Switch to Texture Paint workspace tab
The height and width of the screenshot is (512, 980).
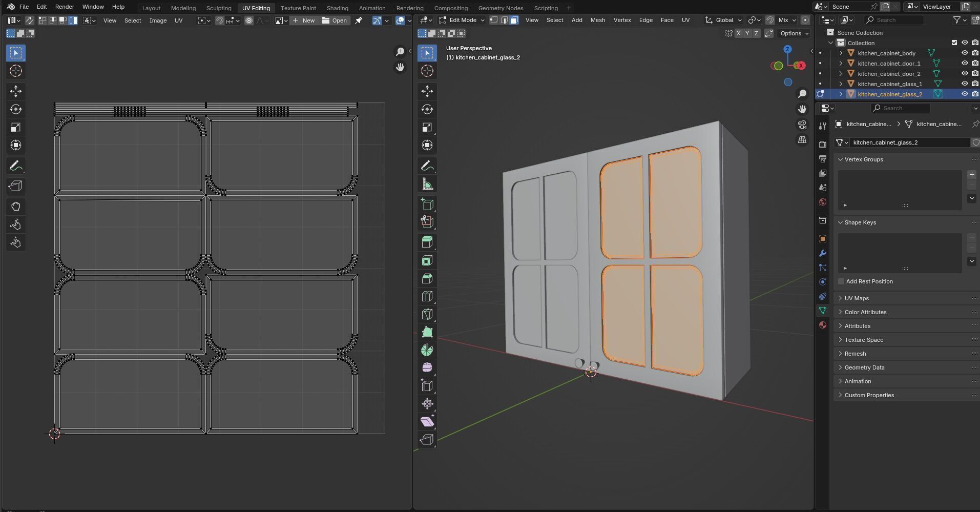click(298, 8)
